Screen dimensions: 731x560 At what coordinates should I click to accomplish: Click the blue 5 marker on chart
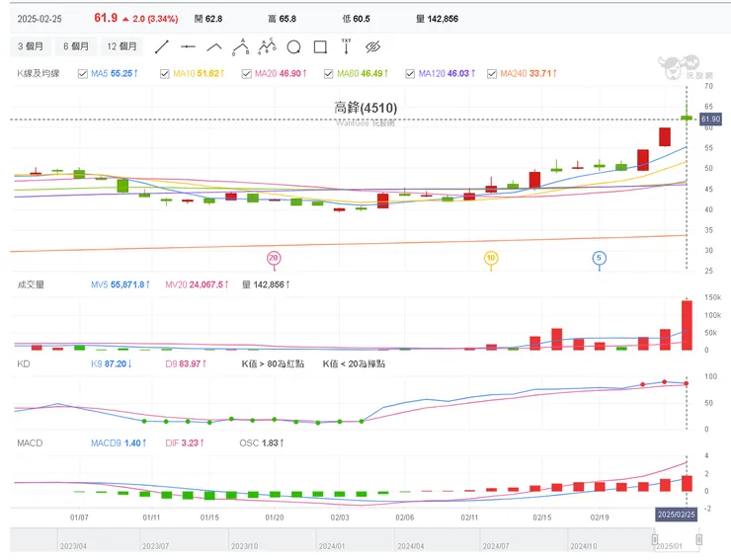click(x=599, y=258)
